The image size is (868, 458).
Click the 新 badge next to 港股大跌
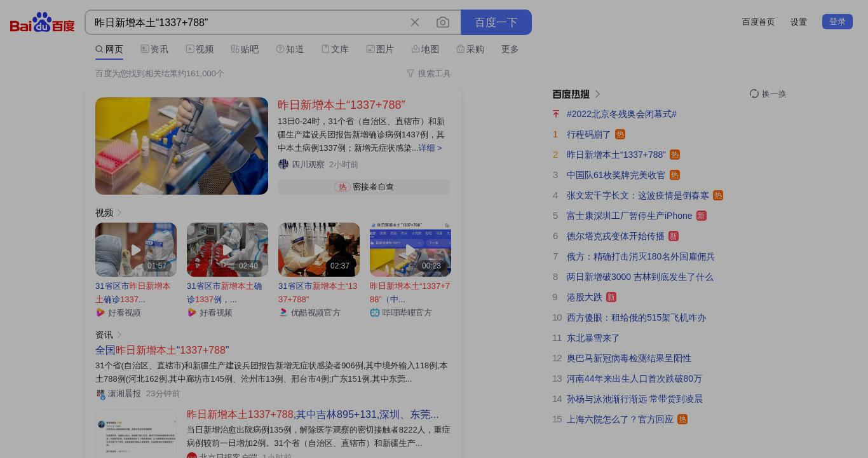(611, 297)
